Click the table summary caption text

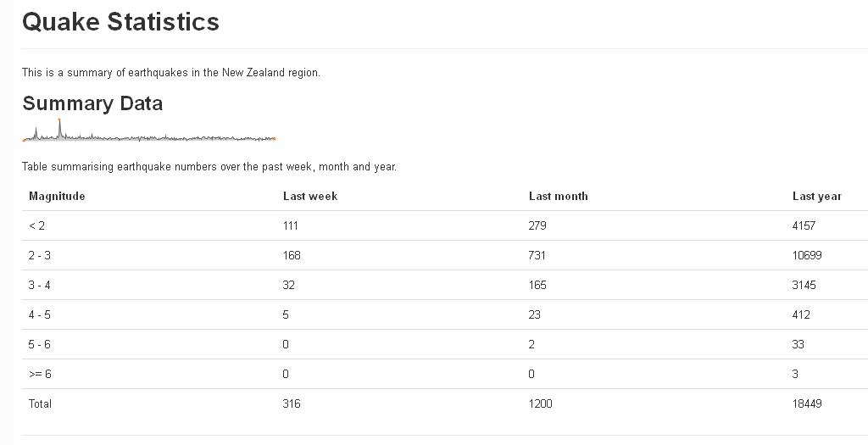click(x=209, y=166)
